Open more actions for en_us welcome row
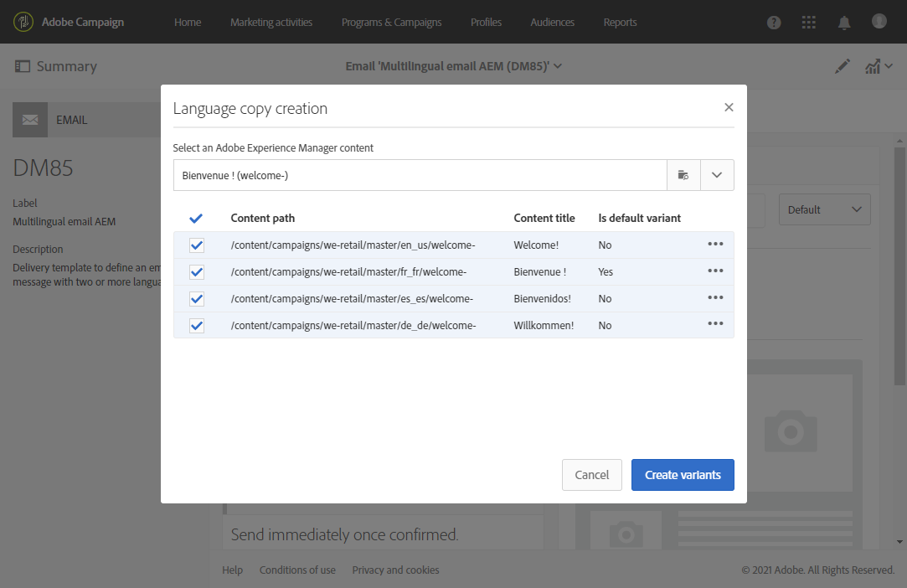Image resolution: width=907 pixels, height=588 pixels. 715,245
